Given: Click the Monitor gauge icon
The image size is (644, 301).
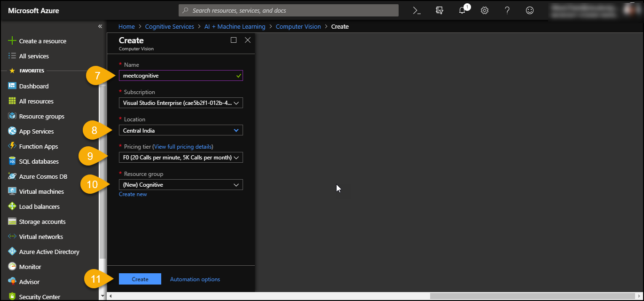Looking at the screenshot, I should click(12, 267).
